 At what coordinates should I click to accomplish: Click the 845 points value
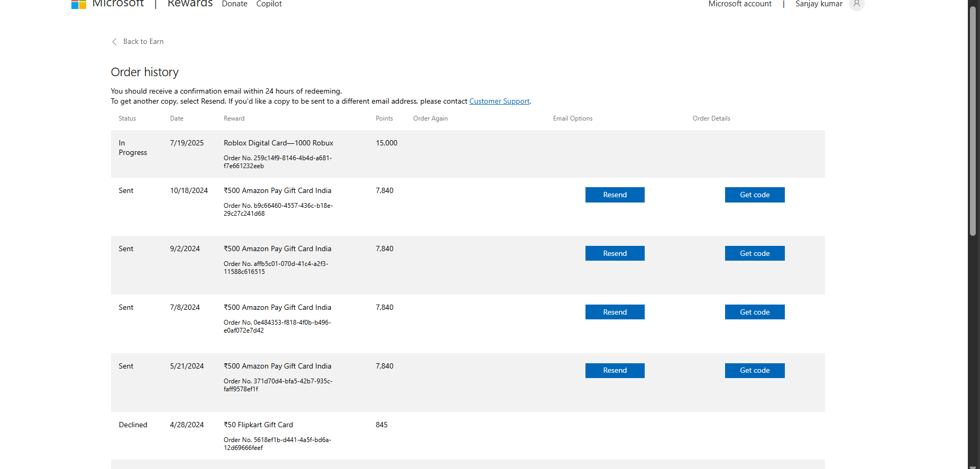(x=382, y=425)
